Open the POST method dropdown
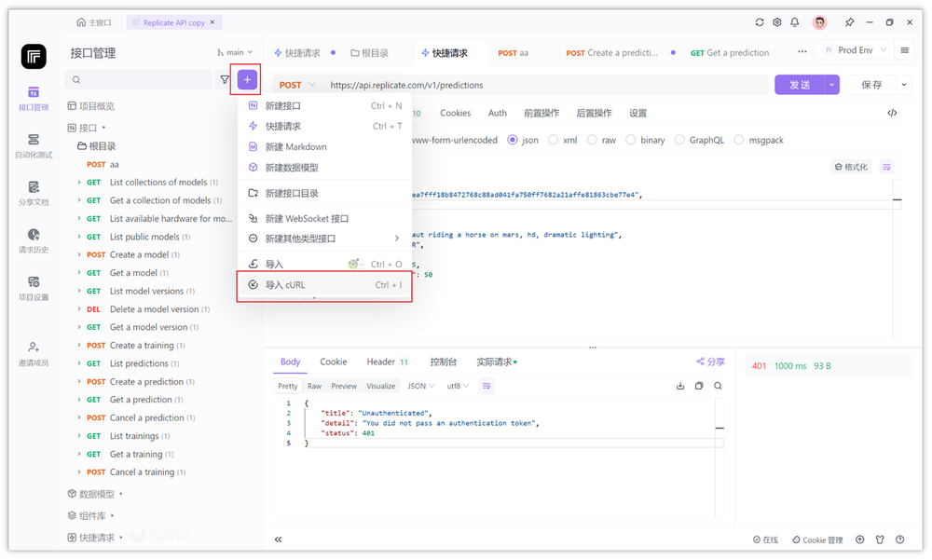932x560 pixels. click(x=296, y=85)
